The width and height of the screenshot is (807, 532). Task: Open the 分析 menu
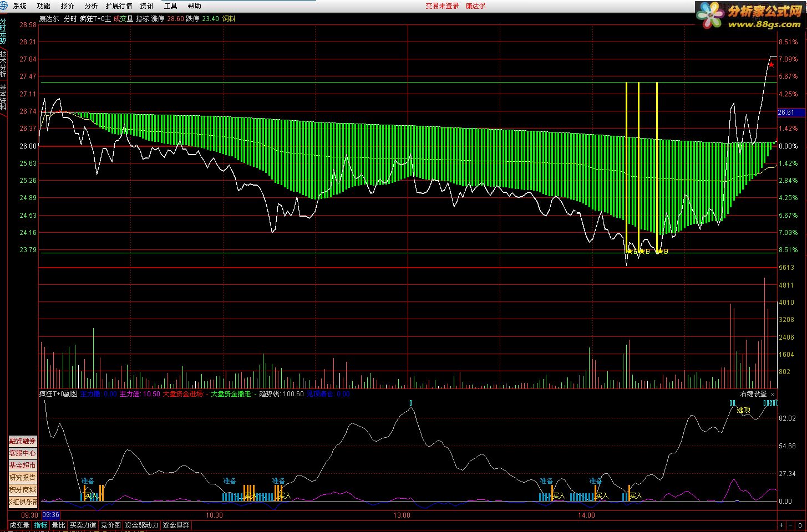[x=91, y=6]
